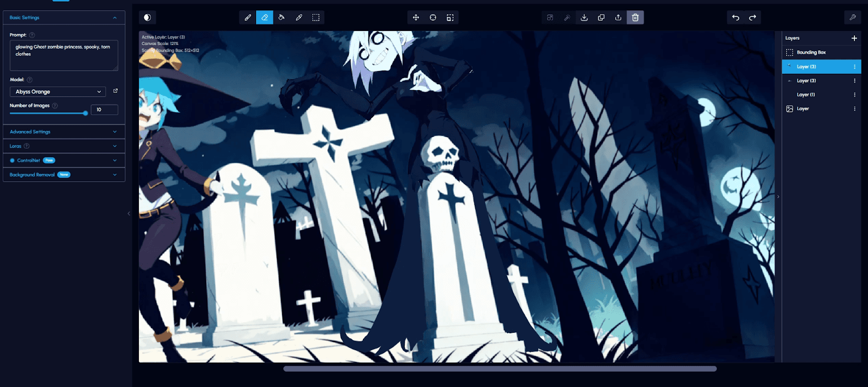Activate the dashed Selection box tool
Screen dimensions: 868x387
click(x=316, y=17)
